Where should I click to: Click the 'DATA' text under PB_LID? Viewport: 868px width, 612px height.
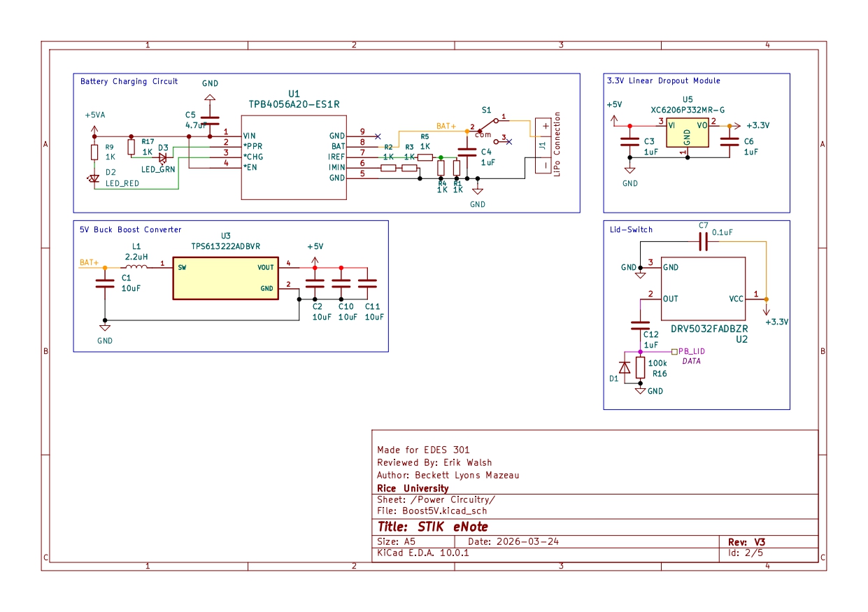(x=691, y=362)
